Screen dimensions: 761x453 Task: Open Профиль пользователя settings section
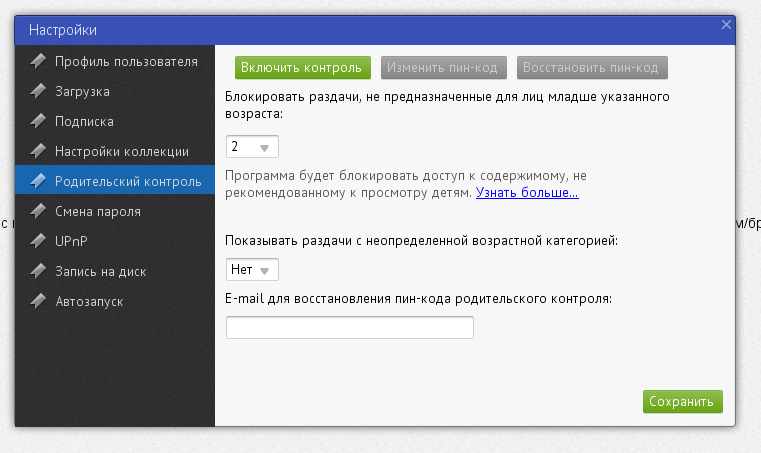pos(115,61)
